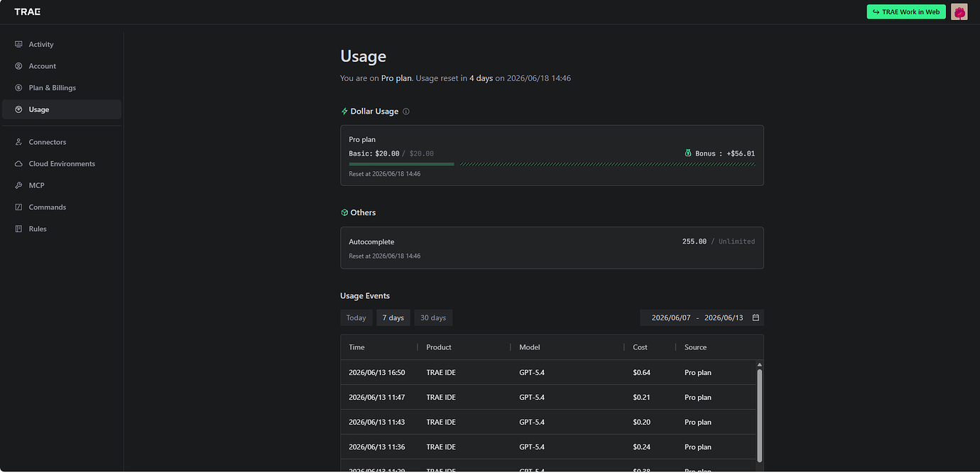Click the Model column header
This screenshot has height=473, width=980.
click(530, 347)
